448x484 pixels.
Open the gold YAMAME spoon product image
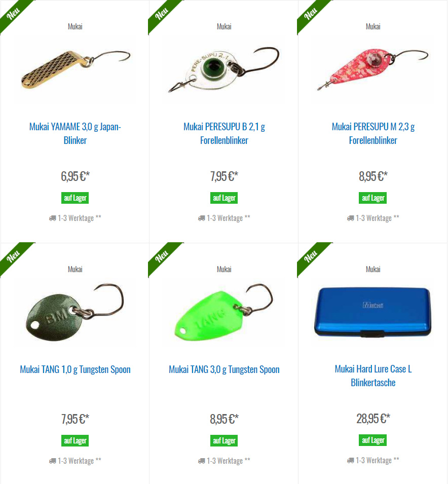(x=75, y=69)
